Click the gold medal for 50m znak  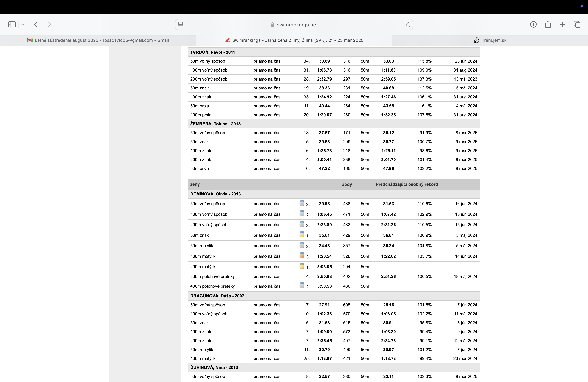tap(302, 235)
